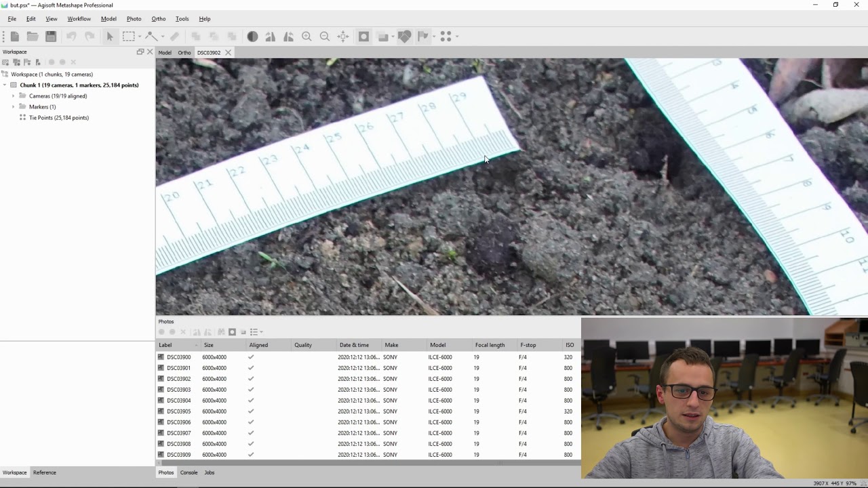Open the Tools menu

[182, 19]
